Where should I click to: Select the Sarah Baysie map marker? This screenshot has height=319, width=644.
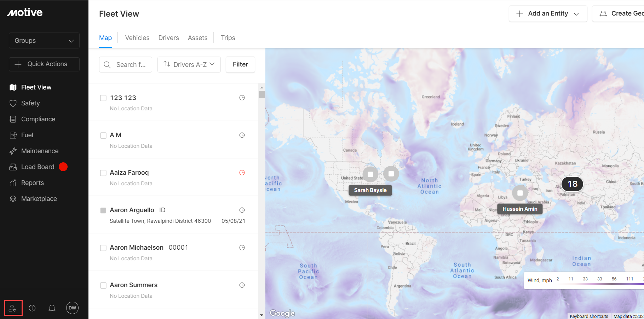pyautogui.click(x=370, y=174)
